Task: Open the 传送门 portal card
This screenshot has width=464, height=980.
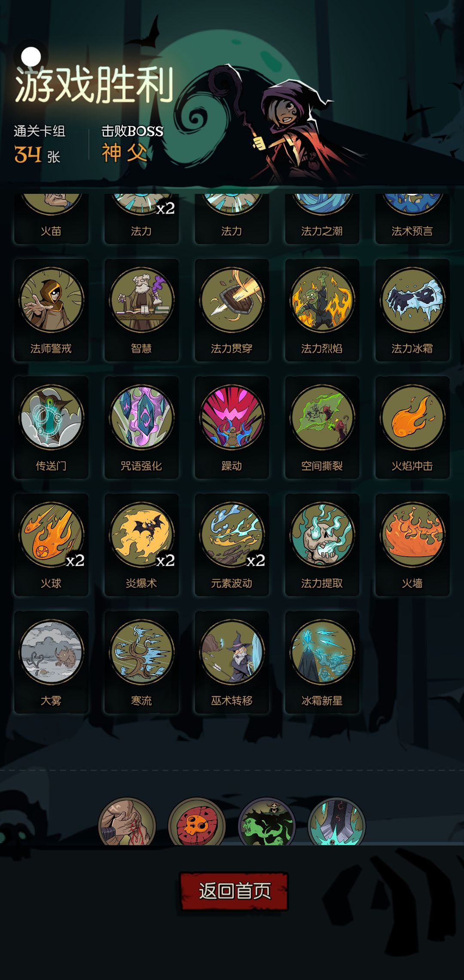Action: click(x=51, y=427)
